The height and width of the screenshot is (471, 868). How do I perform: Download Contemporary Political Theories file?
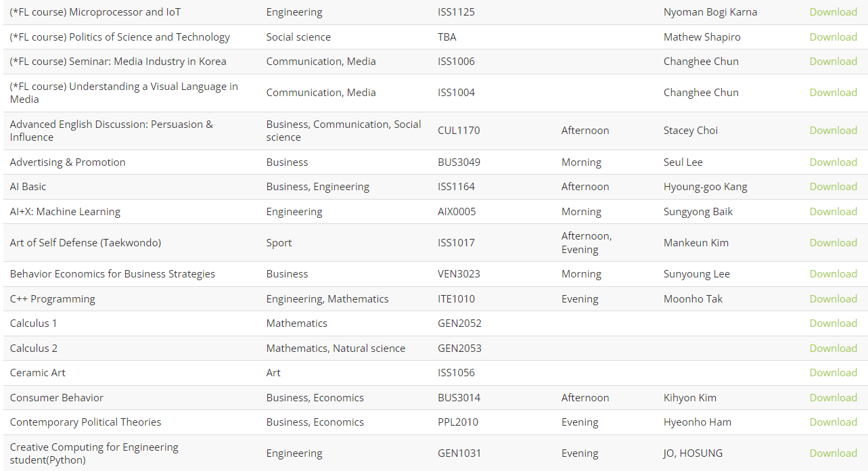point(833,422)
